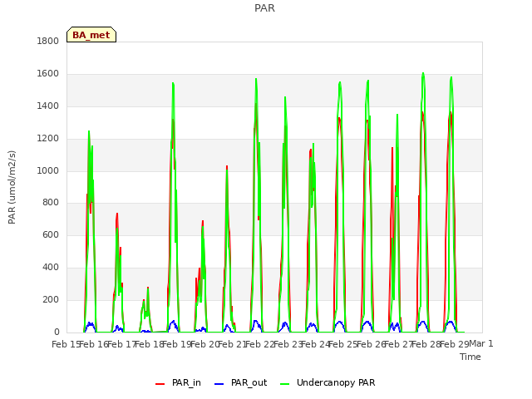Click the BA_met annotation label
Viewport: 532px width, 399px height.
91,35
